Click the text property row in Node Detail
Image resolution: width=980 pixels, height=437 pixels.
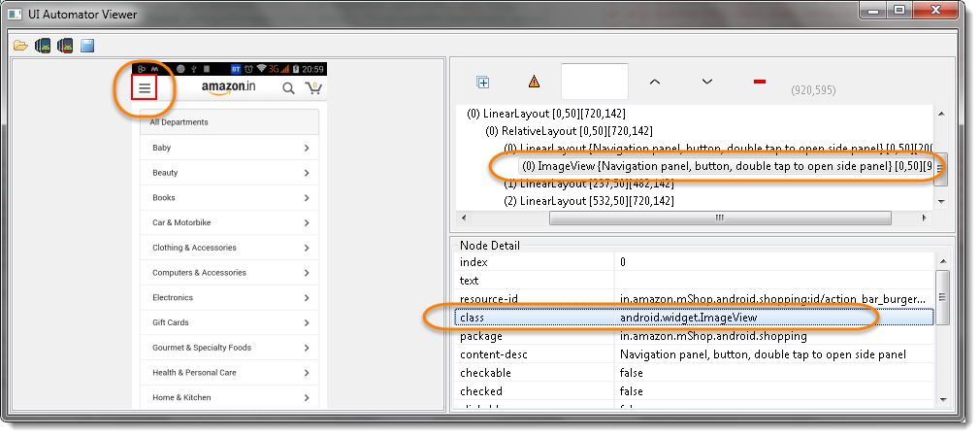tap(694, 280)
